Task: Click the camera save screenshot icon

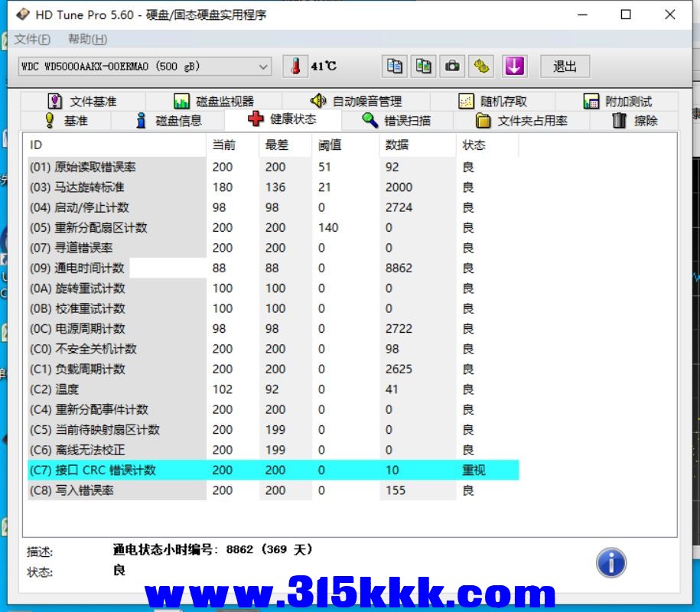Action: pos(452,67)
